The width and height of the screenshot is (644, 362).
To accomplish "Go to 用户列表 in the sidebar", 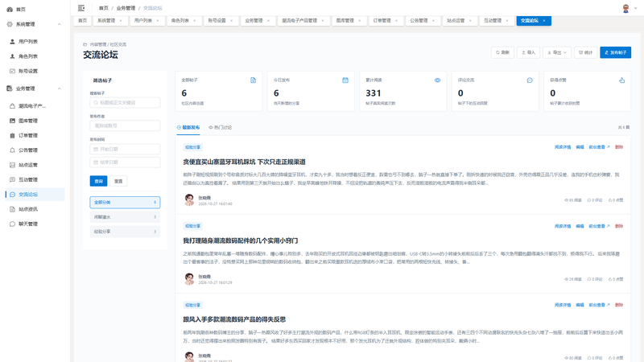I will (28, 42).
